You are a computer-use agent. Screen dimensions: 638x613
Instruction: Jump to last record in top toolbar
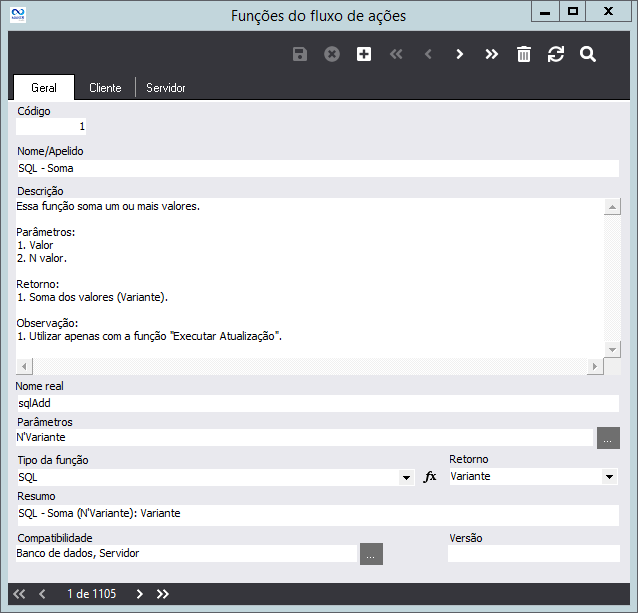tap(491, 54)
